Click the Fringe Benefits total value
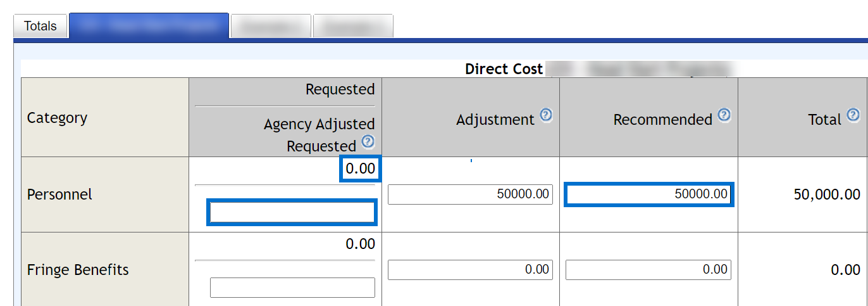This screenshot has width=868, height=306. click(x=845, y=270)
